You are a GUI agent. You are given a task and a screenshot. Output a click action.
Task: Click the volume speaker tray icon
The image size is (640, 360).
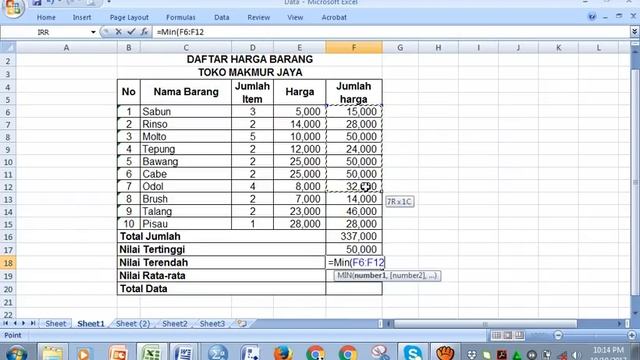(x=576, y=355)
